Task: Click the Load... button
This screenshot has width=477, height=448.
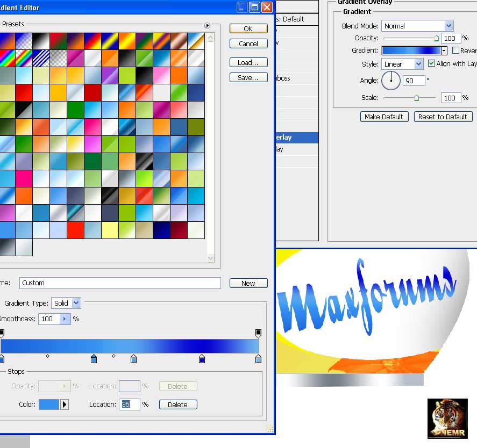Action: click(248, 63)
